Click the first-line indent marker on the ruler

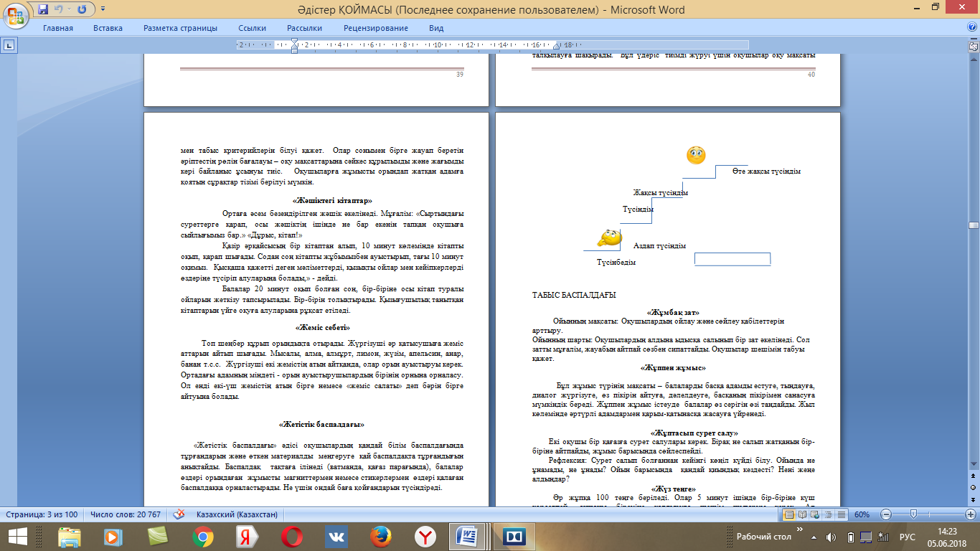pos(295,42)
